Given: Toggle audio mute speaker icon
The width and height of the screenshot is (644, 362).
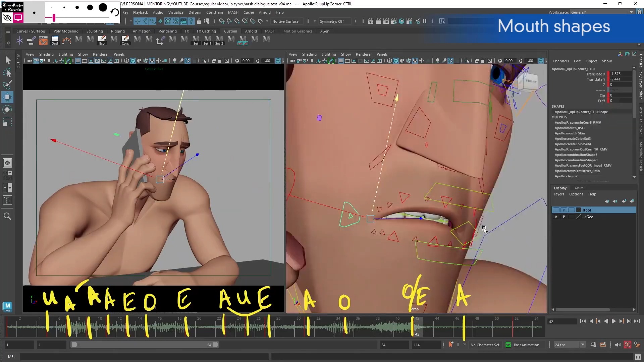Looking at the screenshot, I should (618, 345).
